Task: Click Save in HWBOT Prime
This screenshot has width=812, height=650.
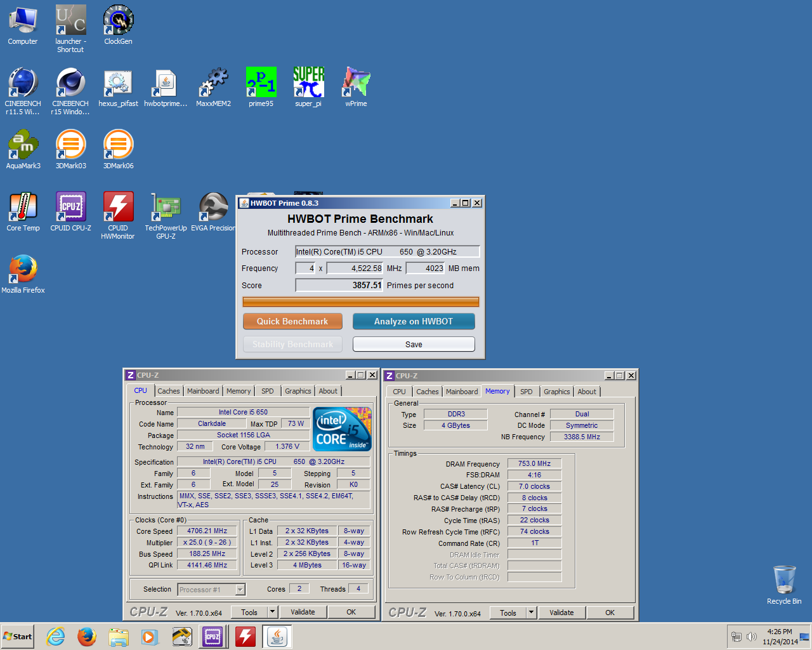Action: [414, 344]
